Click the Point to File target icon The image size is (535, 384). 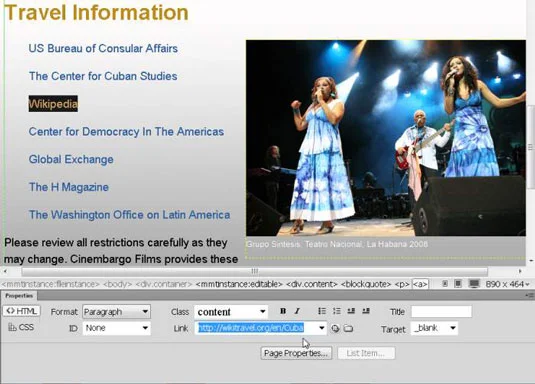tap(335, 328)
